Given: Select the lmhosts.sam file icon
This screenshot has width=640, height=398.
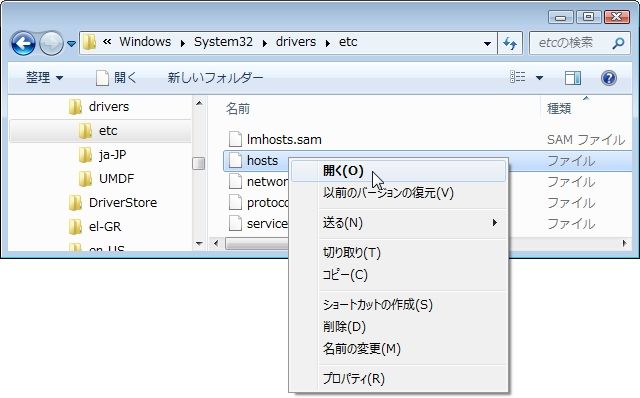Looking at the screenshot, I should pos(235,139).
